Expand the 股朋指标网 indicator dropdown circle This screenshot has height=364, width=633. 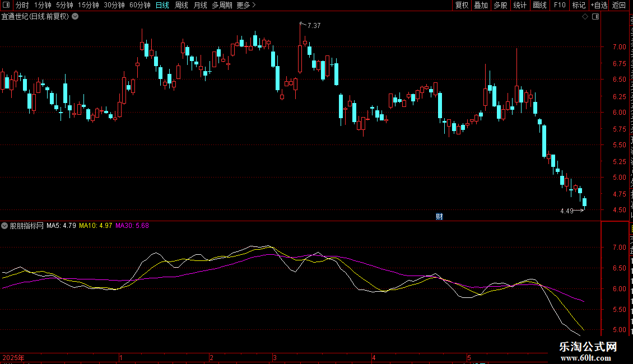point(4,226)
